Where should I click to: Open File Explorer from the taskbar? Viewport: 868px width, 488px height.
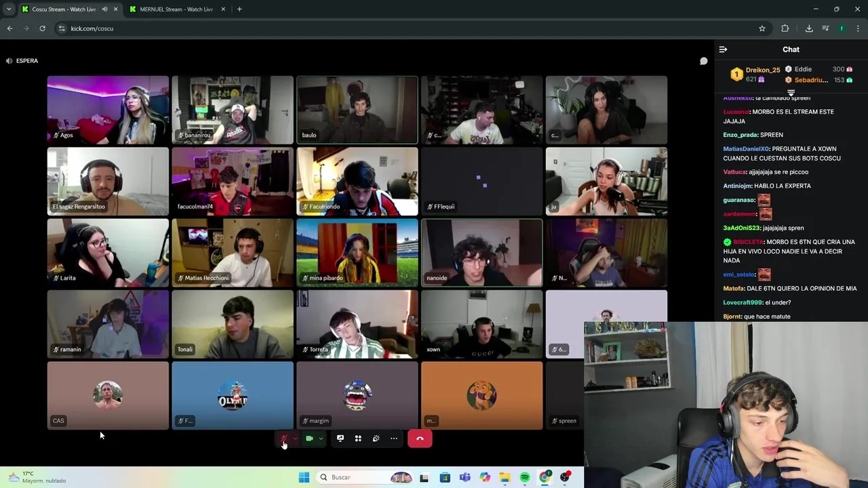point(505,477)
